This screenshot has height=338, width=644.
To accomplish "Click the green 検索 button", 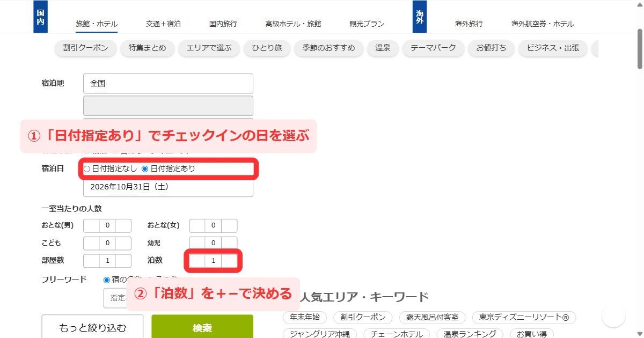I will click(202, 326).
